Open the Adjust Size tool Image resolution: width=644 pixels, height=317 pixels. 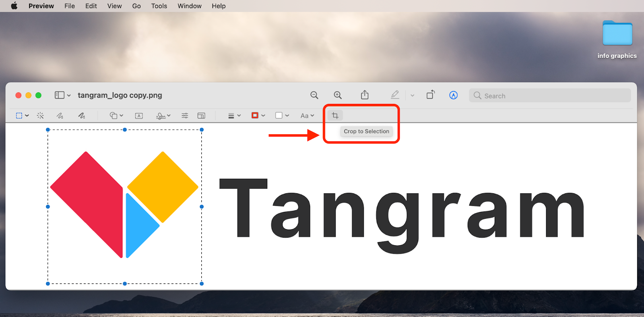(x=201, y=116)
